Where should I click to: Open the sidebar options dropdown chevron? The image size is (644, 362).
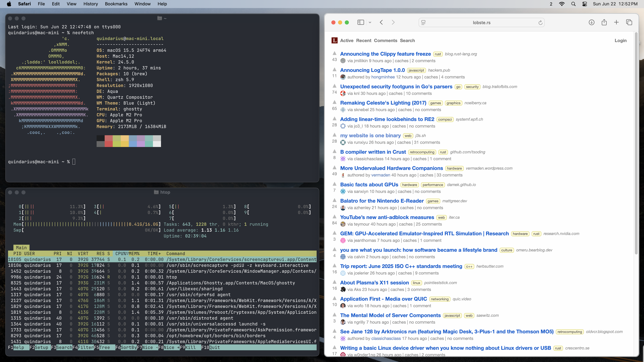(370, 22)
